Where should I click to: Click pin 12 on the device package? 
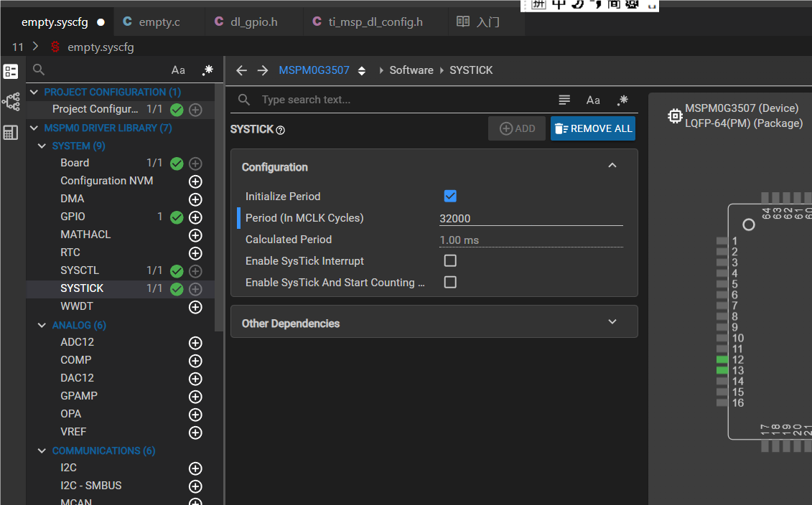pos(722,359)
